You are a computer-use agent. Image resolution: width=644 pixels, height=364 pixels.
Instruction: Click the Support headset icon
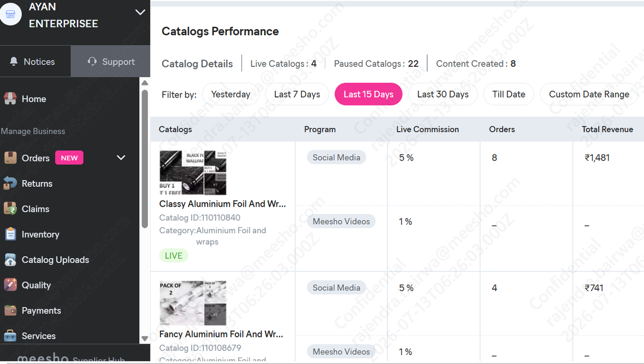pyautogui.click(x=92, y=61)
